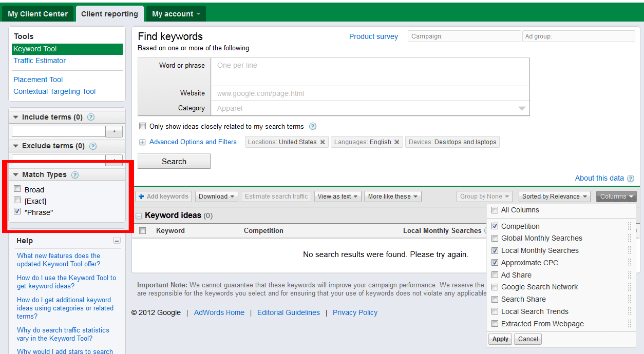The height and width of the screenshot is (354, 644).
Task: Click help icon next to About this data
Action: click(631, 179)
